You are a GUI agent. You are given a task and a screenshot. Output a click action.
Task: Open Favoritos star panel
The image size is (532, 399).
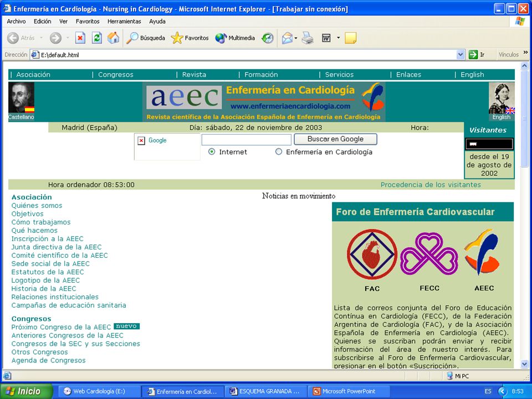point(190,38)
